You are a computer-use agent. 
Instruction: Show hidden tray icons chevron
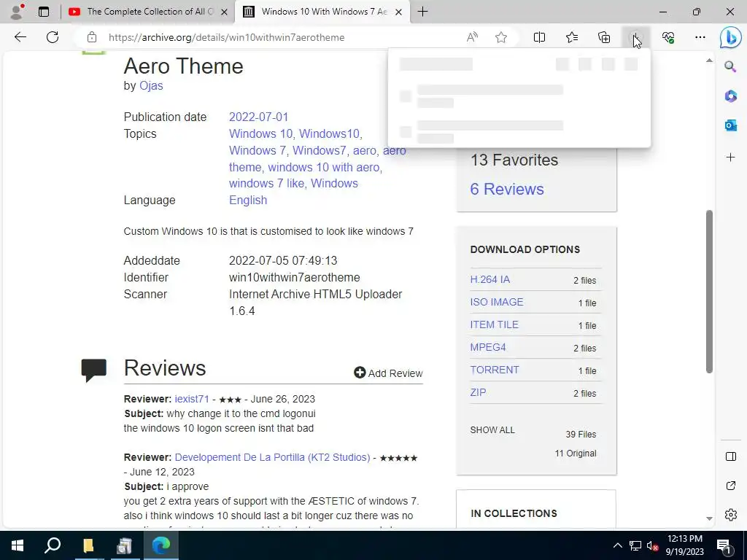click(617, 545)
